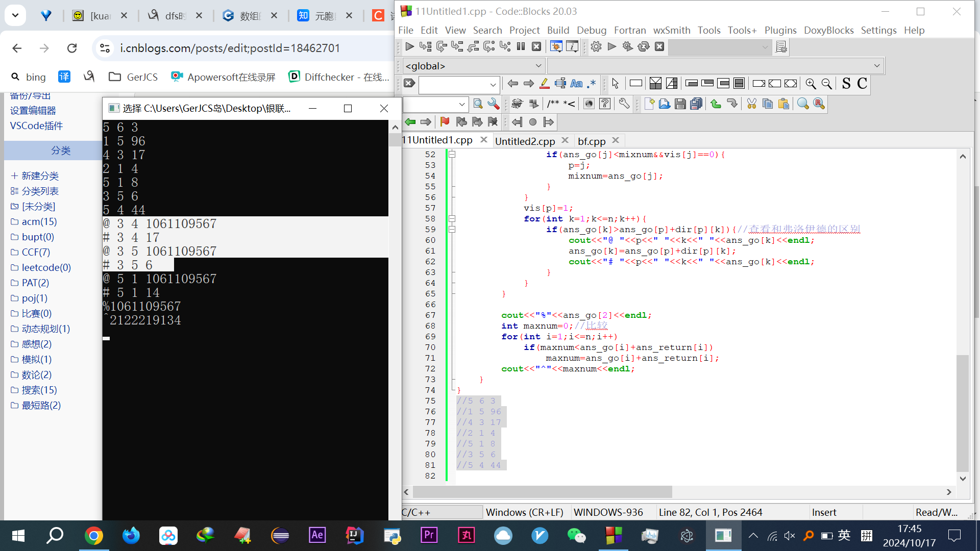The image size is (980, 551).
Task: Open the Build menu
Action: pos(557,30)
